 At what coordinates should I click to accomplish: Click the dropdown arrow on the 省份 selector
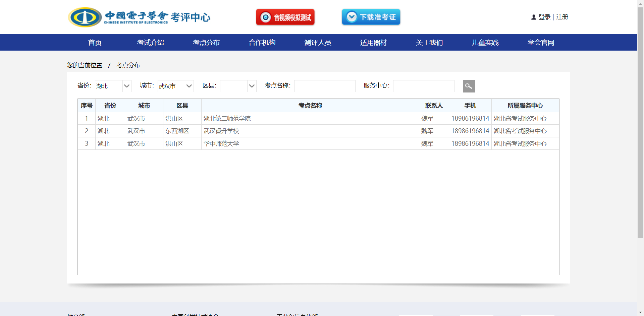[127, 86]
